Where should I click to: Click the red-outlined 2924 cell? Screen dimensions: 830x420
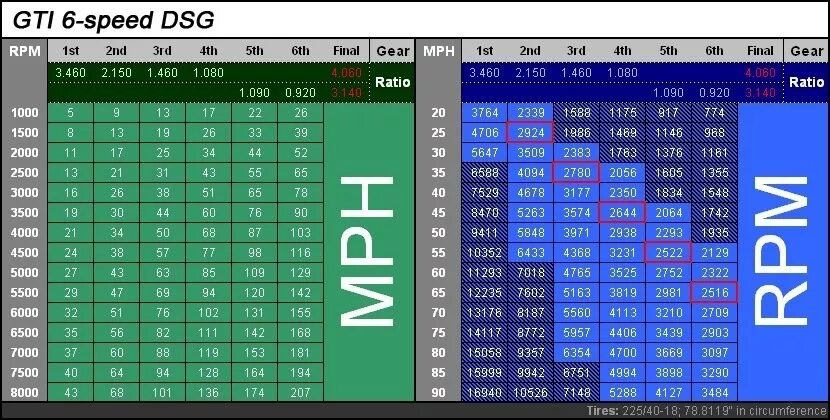coord(530,132)
